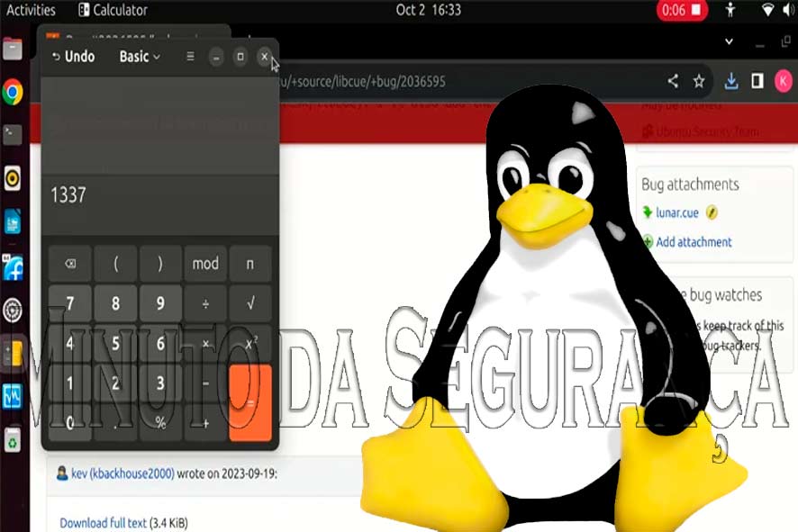The height and width of the screenshot is (532, 798).
Task: Click the Download full text link
Action: click(103, 523)
